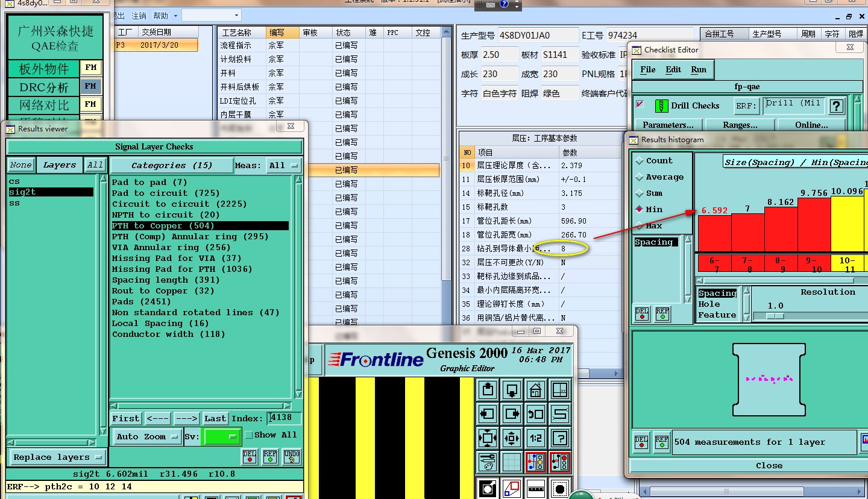The height and width of the screenshot is (499, 868).
Task: Toggle the Drill Checks checkmark
Action: (x=640, y=104)
